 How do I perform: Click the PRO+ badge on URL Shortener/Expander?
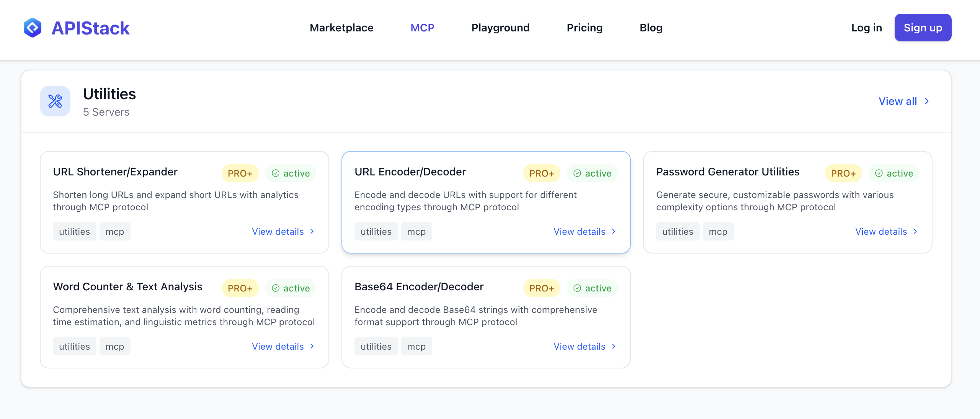pos(239,173)
